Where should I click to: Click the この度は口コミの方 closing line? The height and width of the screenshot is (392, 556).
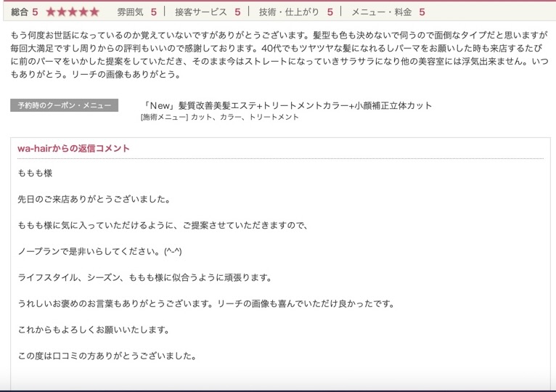(107, 356)
